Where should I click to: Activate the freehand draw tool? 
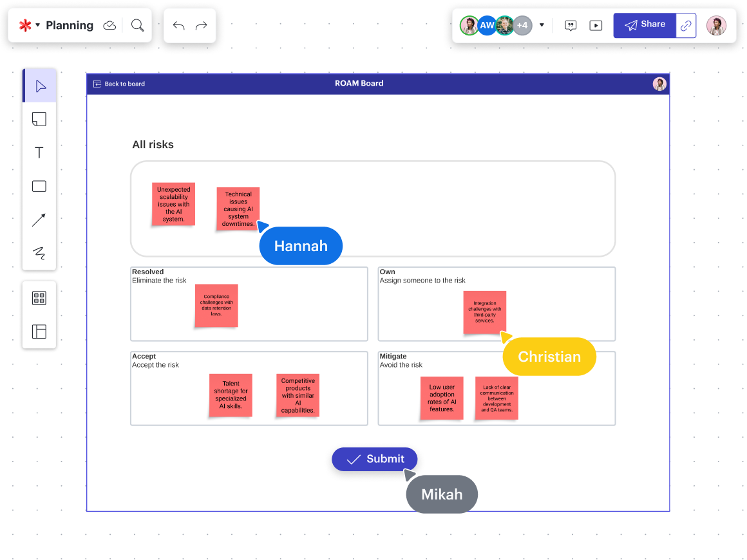pos(39,253)
